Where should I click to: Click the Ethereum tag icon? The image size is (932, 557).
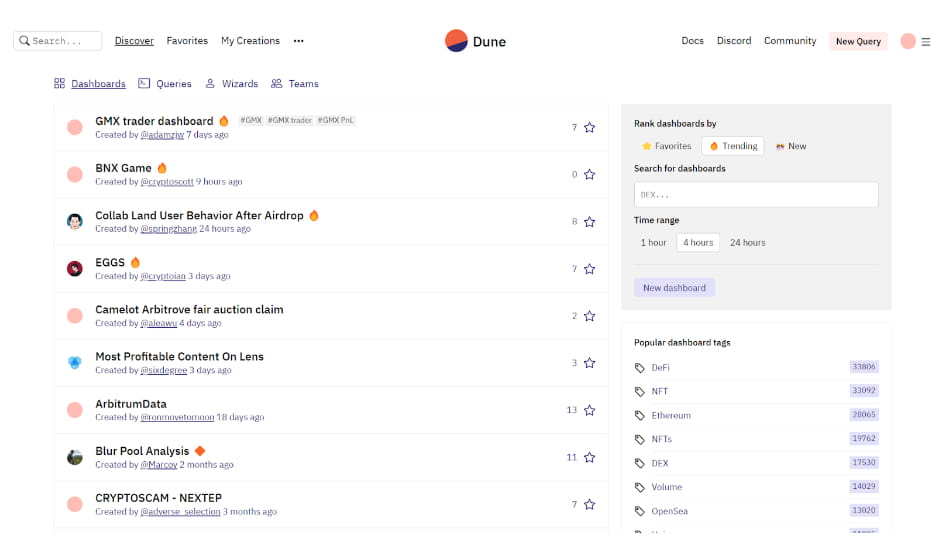pyautogui.click(x=640, y=416)
